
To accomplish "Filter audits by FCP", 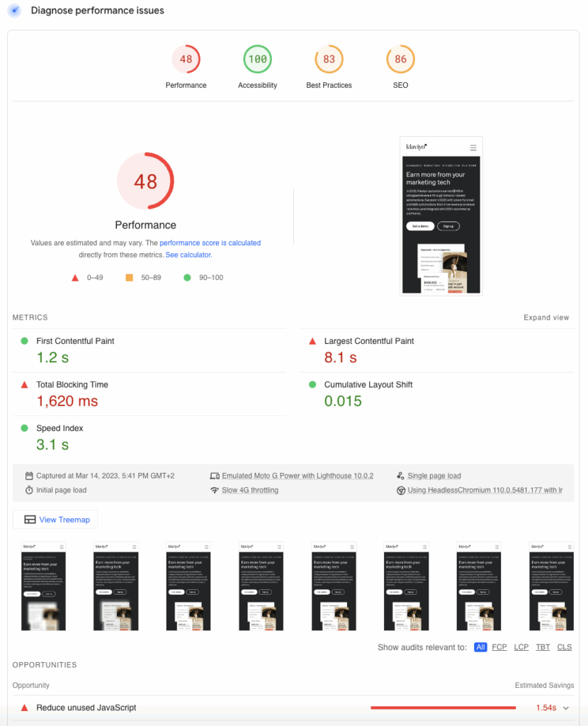I will pyautogui.click(x=499, y=647).
